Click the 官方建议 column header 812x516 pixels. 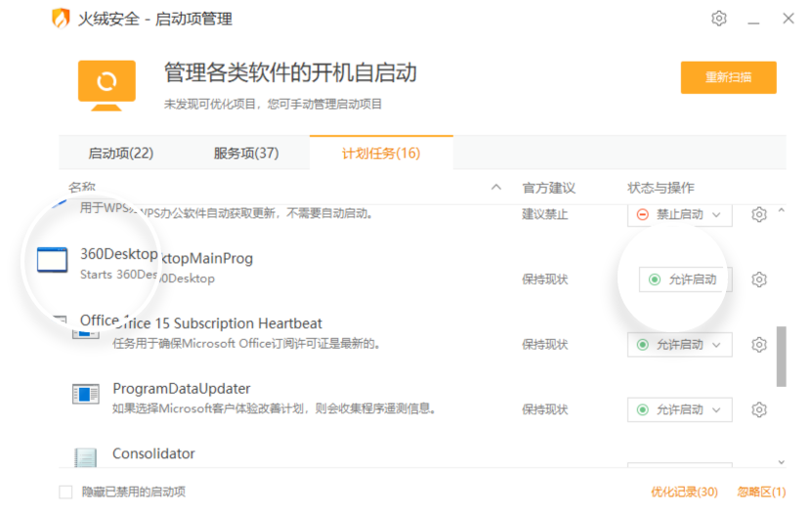click(548, 188)
